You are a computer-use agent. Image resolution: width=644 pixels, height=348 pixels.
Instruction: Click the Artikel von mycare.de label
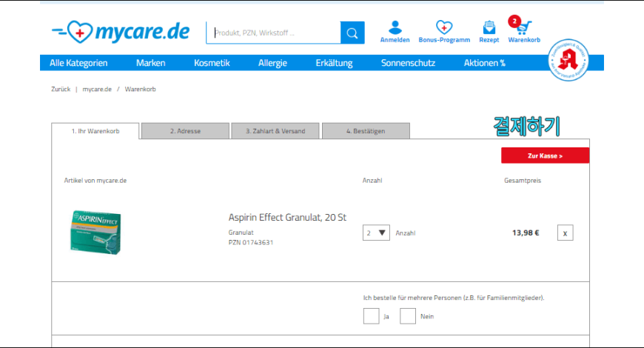95,181
